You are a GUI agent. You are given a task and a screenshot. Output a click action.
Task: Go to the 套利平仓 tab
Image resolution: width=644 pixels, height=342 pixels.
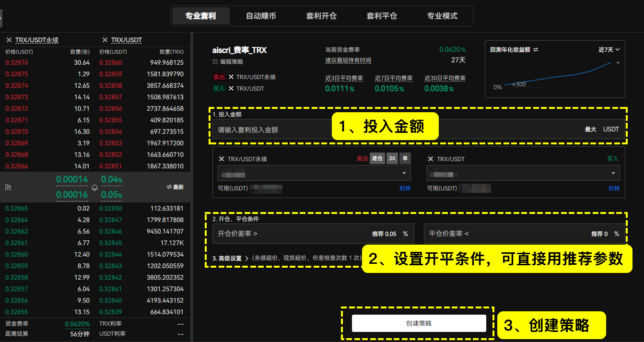pos(382,16)
